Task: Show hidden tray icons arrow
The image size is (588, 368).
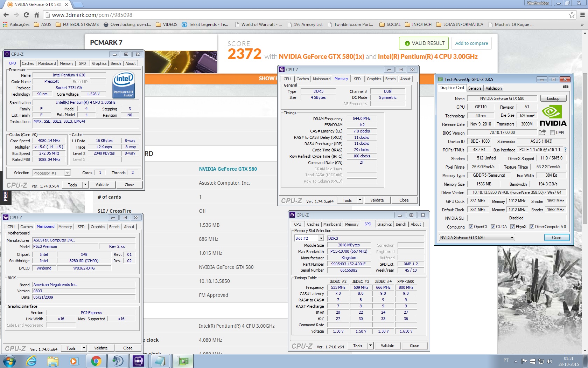Action: click(x=516, y=361)
